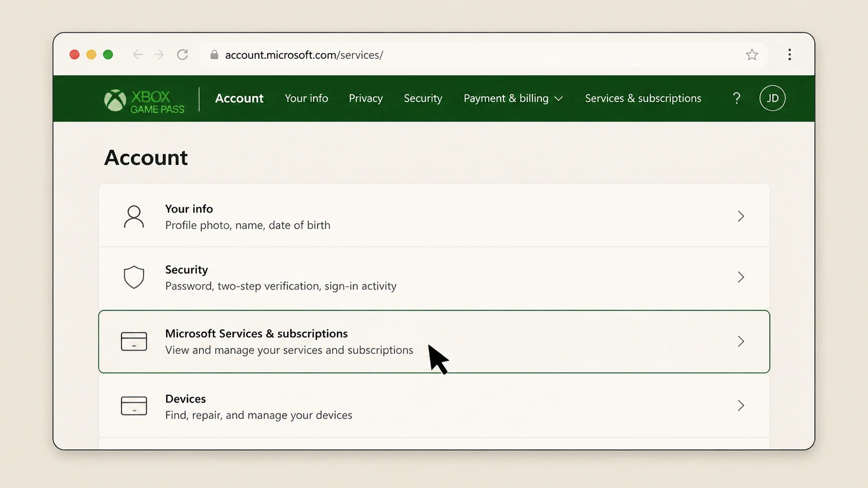The height and width of the screenshot is (488, 868).
Task: Open the JD profile avatar
Action: tap(772, 98)
